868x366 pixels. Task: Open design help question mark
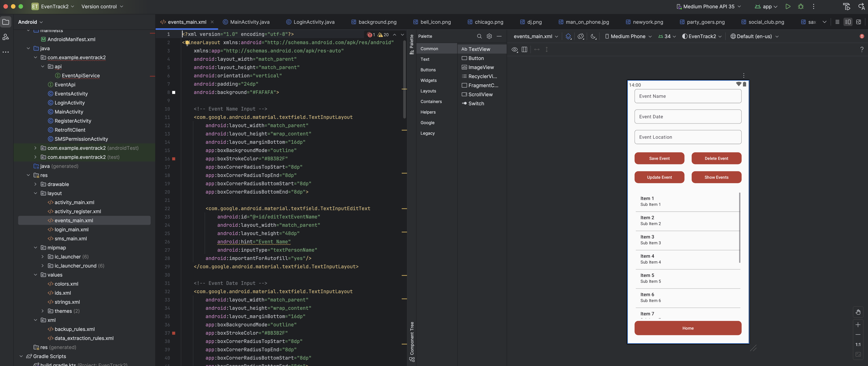point(862,49)
